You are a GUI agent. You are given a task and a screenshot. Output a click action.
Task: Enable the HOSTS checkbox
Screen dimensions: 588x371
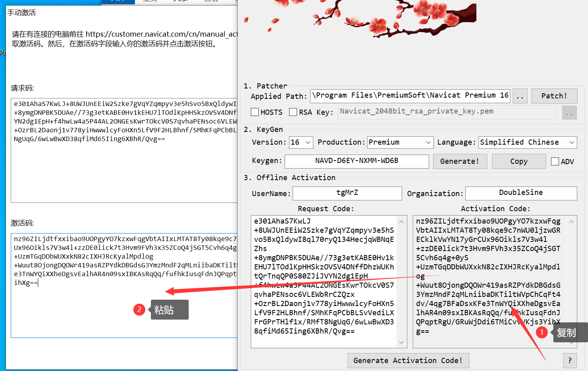255,112
